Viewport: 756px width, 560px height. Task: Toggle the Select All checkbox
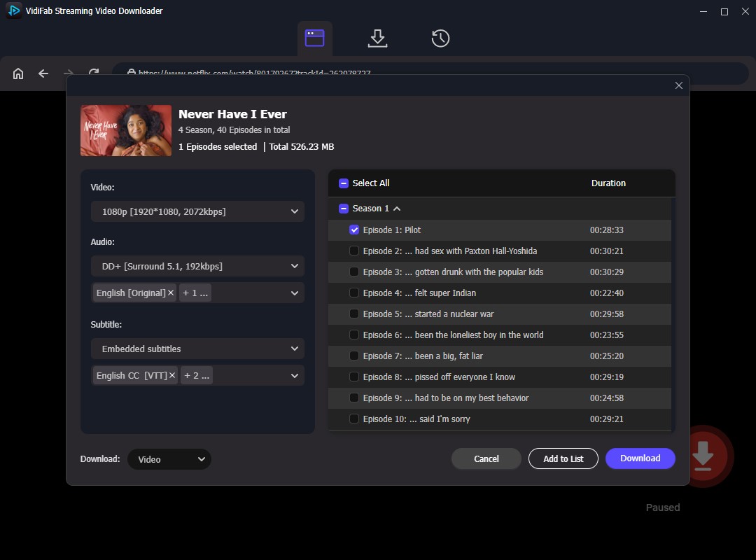(343, 183)
